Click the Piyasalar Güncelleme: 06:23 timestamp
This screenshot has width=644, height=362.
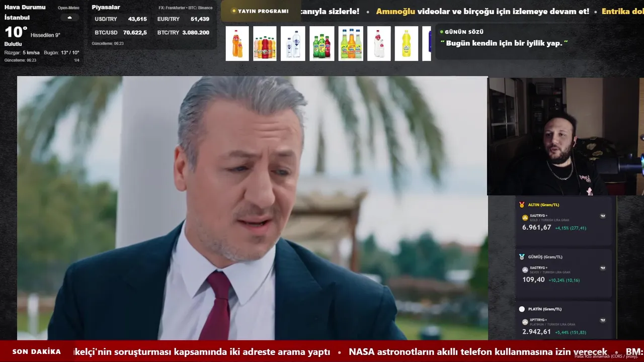[x=108, y=44]
